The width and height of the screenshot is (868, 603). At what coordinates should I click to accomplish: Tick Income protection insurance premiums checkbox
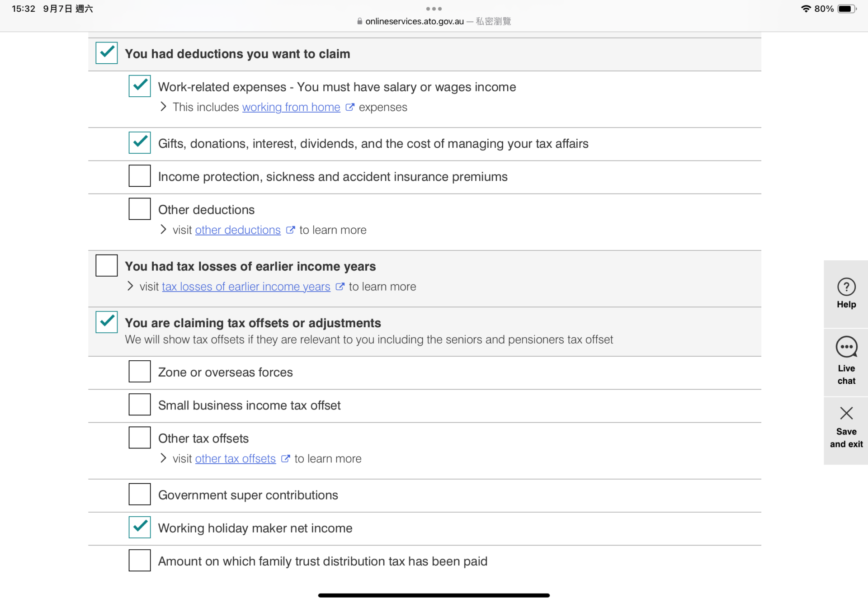click(140, 176)
